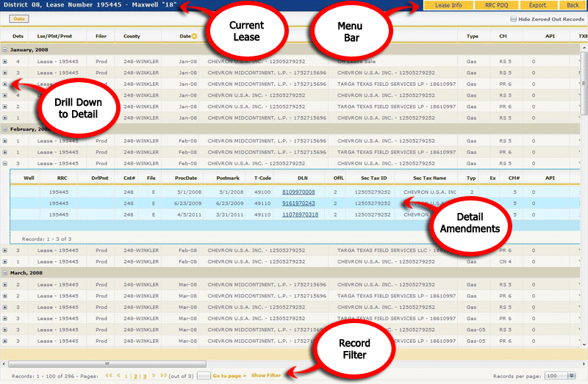Click the vertical scrollbar up arrow

pyautogui.click(x=584, y=48)
